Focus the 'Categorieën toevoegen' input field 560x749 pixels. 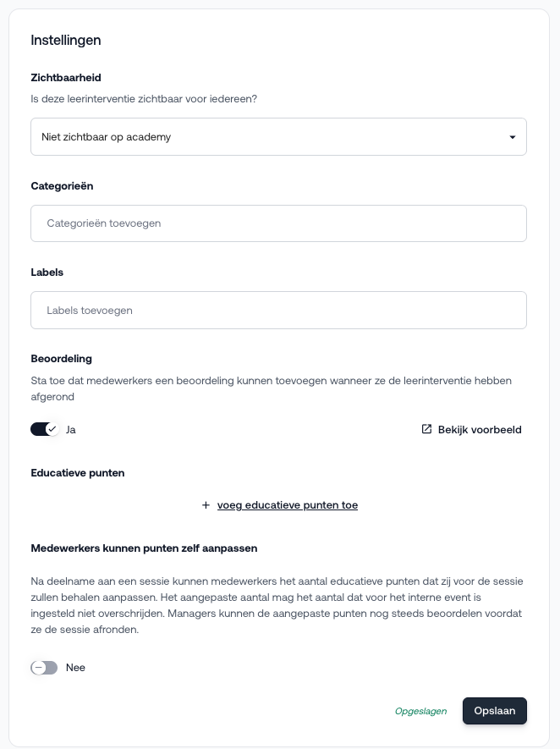[x=278, y=223]
